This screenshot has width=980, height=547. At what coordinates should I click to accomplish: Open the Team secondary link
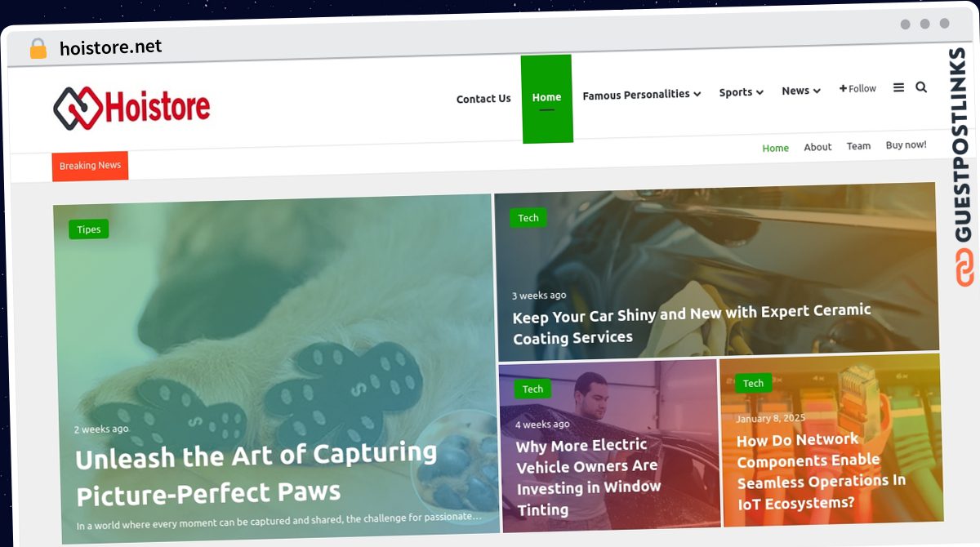point(858,146)
